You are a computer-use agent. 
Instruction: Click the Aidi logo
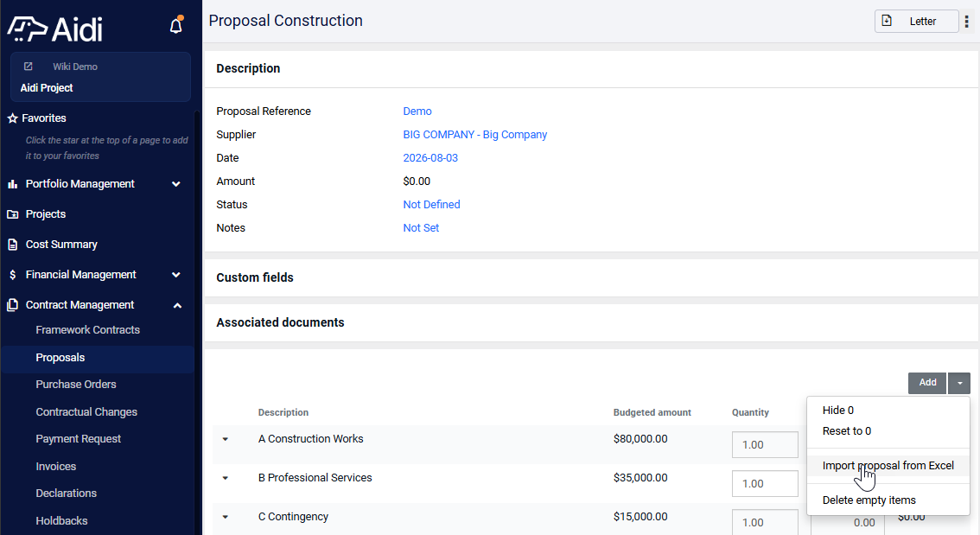click(54, 29)
